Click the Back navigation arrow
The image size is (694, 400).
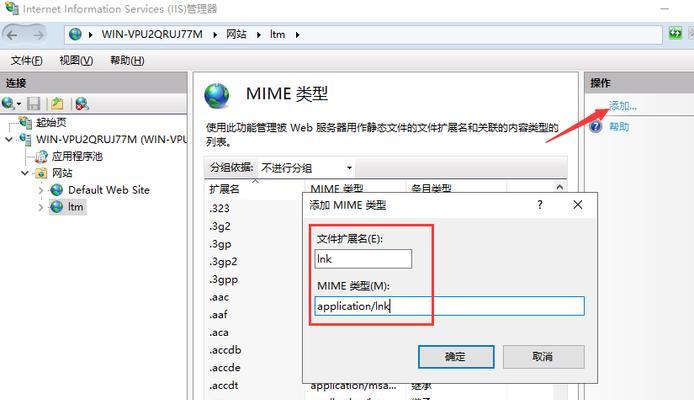(12, 35)
